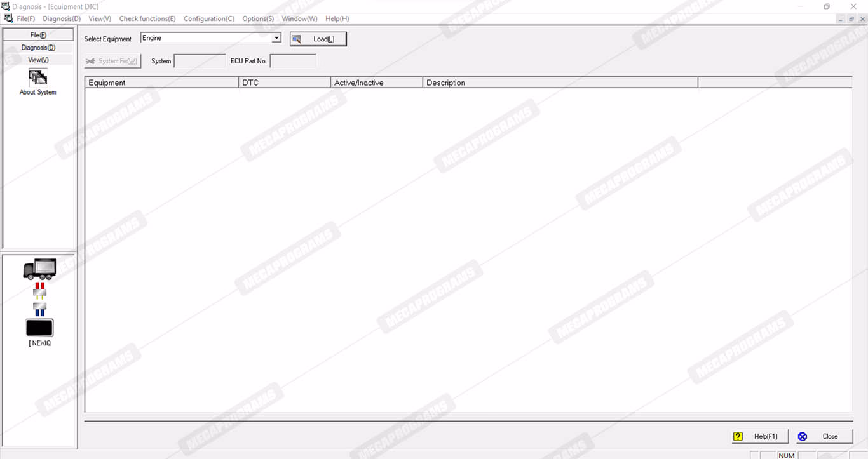Sort by the DTC column header
868x459 pixels.
285,83
